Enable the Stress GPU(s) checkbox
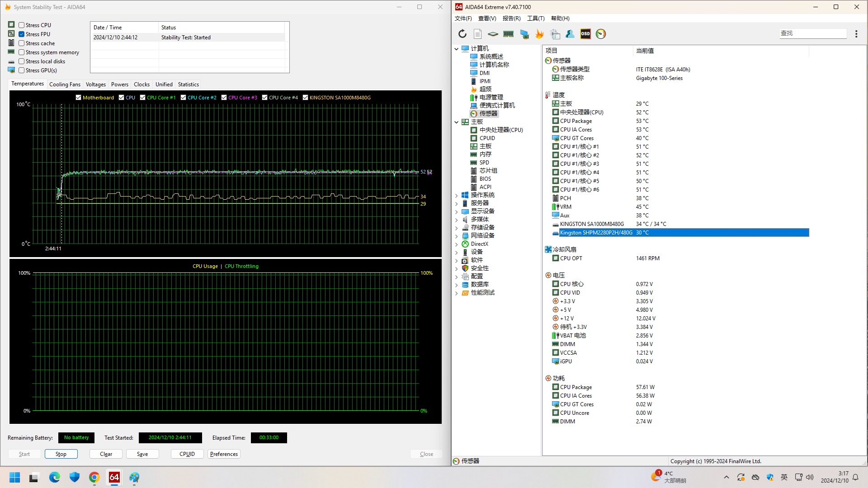This screenshot has height=488, width=868. (21, 70)
